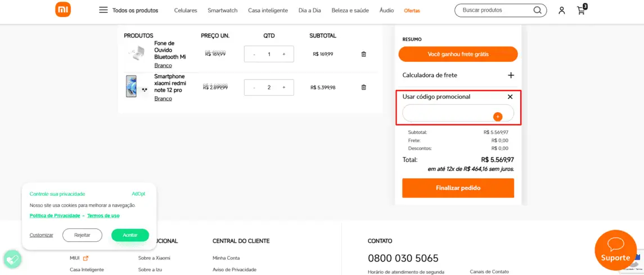Image resolution: width=644 pixels, height=275 pixels.
Task: Click Total value R$ 5.569,97
Action: pos(497,160)
